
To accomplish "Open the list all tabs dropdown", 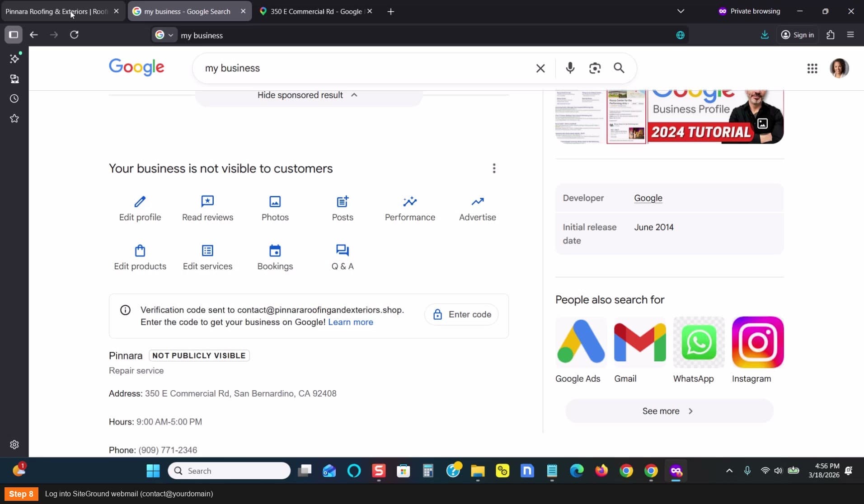I will tap(681, 11).
